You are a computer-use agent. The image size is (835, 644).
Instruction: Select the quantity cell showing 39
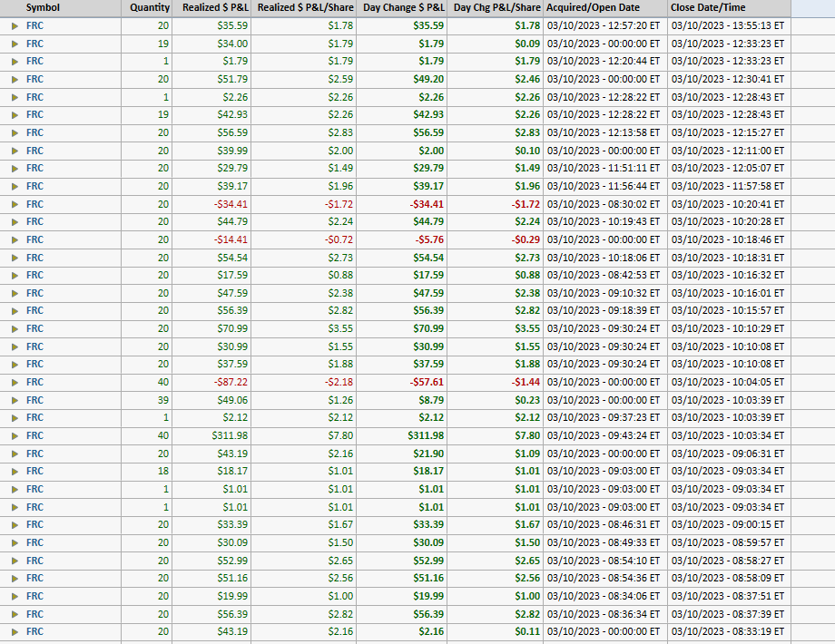tap(146, 400)
